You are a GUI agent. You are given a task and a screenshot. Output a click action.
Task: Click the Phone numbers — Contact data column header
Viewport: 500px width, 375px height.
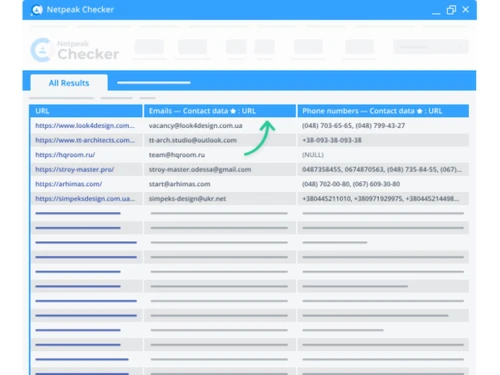click(383, 111)
